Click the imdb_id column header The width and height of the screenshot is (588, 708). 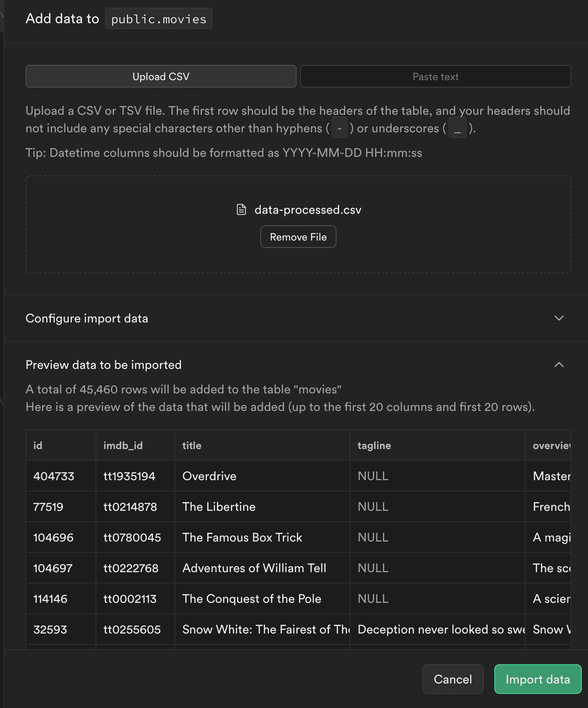pyautogui.click(x=123, y=446)
